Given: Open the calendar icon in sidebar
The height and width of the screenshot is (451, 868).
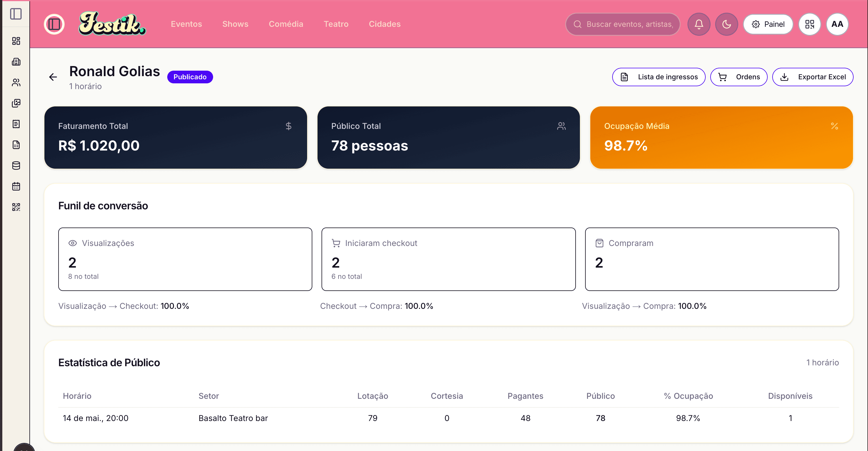Looking at the screenshot, I should pyautogui.click(x=16, y=186).
